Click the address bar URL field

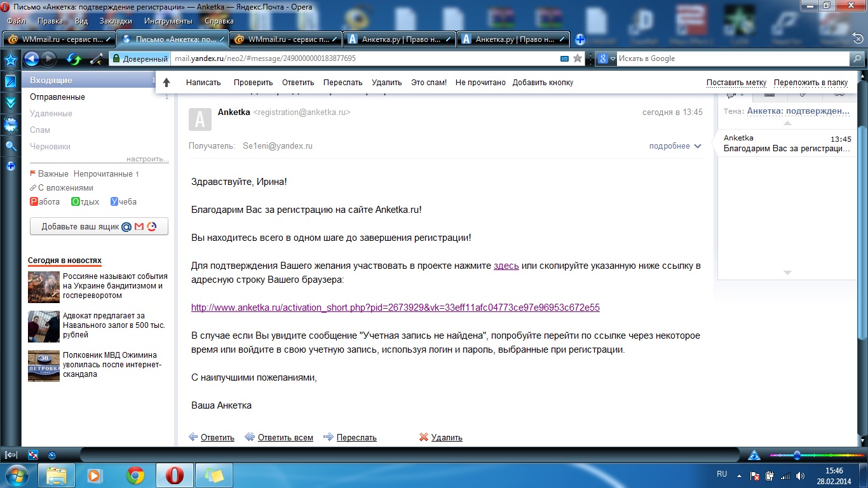pyautogui.click(x=364, y=58)
